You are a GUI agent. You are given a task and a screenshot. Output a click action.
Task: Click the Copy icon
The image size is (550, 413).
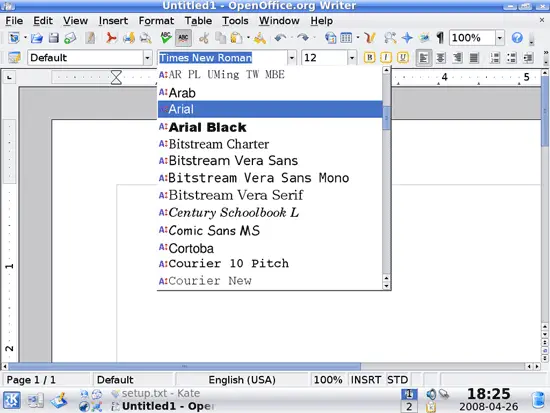[x=220, y=38]
